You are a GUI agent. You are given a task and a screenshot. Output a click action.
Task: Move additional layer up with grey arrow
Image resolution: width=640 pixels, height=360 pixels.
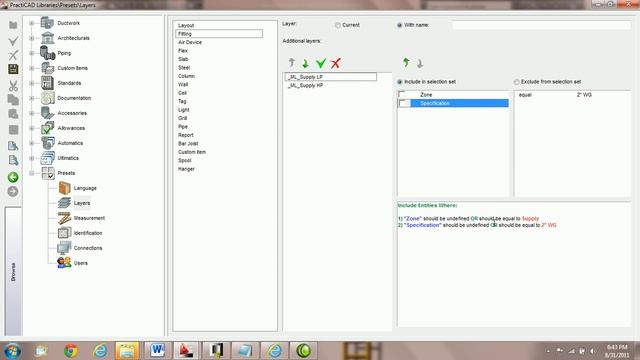tap(291, 63)
